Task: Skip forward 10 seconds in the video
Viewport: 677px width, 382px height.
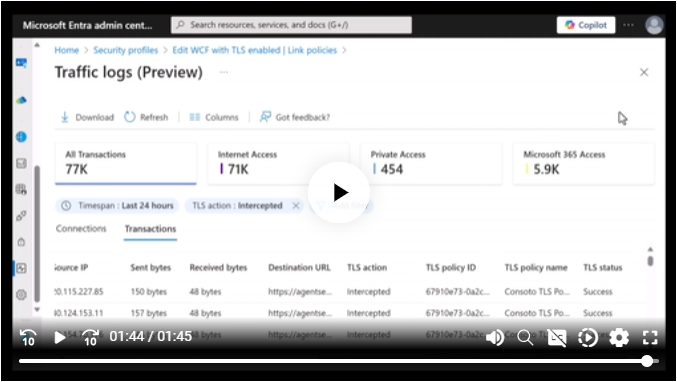Action: tap(90, 338)
